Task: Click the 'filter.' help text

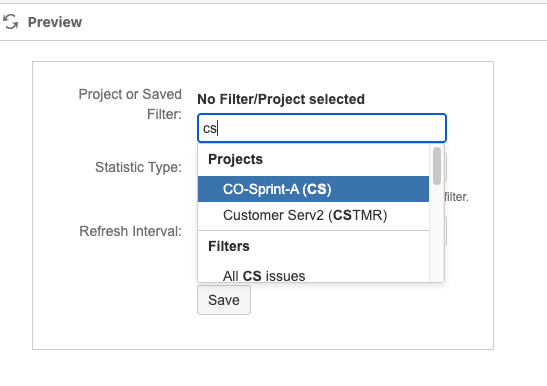Action: tap(456, 197)
